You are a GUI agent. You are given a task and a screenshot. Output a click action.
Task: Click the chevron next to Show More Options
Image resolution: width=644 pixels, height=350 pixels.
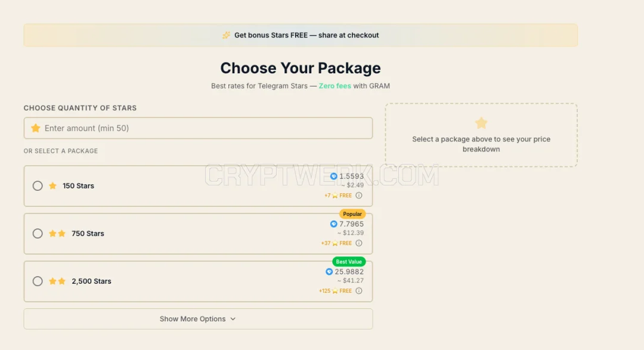233,319
